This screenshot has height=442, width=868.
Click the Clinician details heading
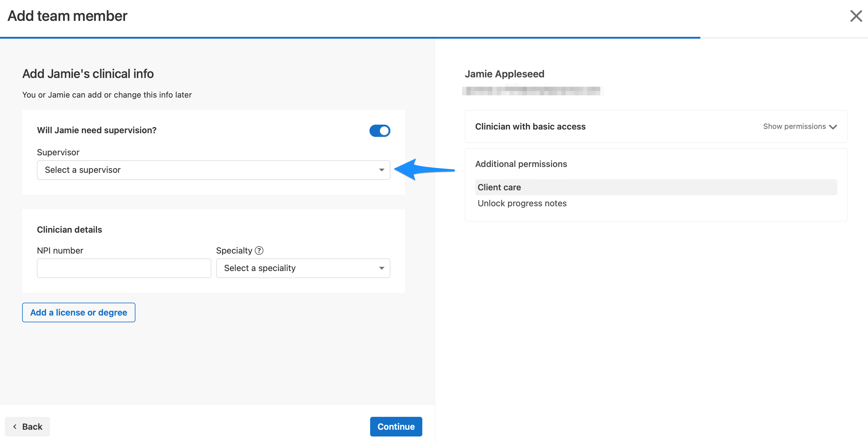click(x=69, y=230)
